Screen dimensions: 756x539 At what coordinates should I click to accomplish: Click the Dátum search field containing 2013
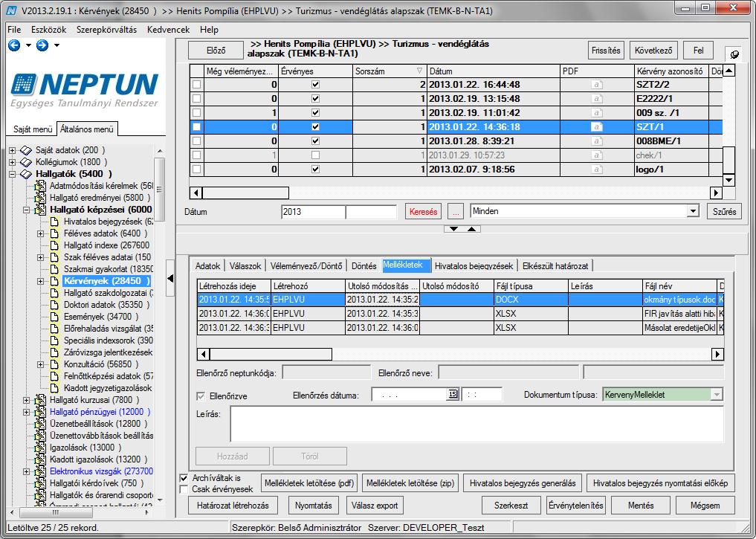coord(313,212)
